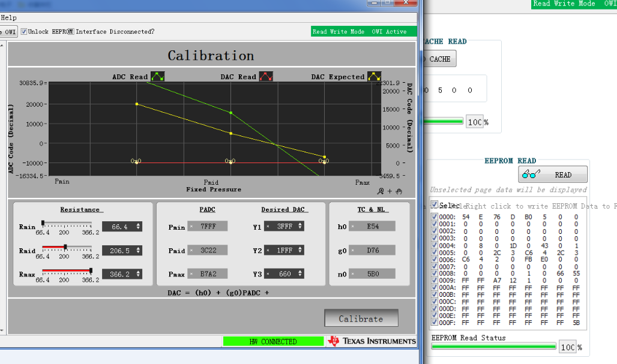Viewport: 617px width, 364px height.
Task: Uncheck EEPROM page 0000 checkbox
Action: [x=434, y=216]
